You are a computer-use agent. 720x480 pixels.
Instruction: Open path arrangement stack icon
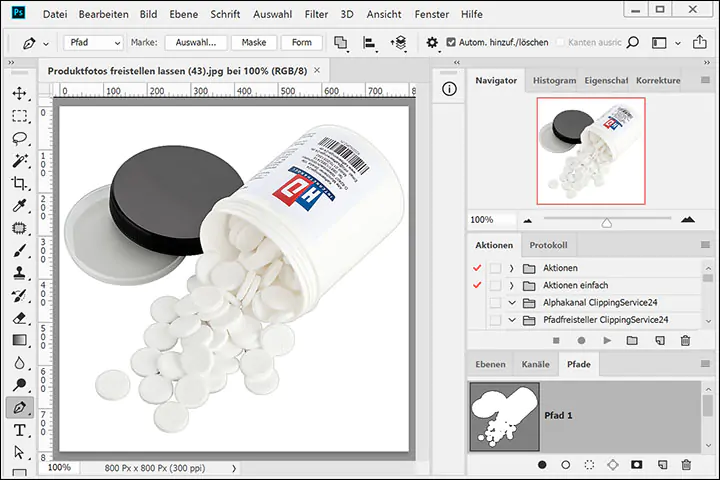(399, 43)
